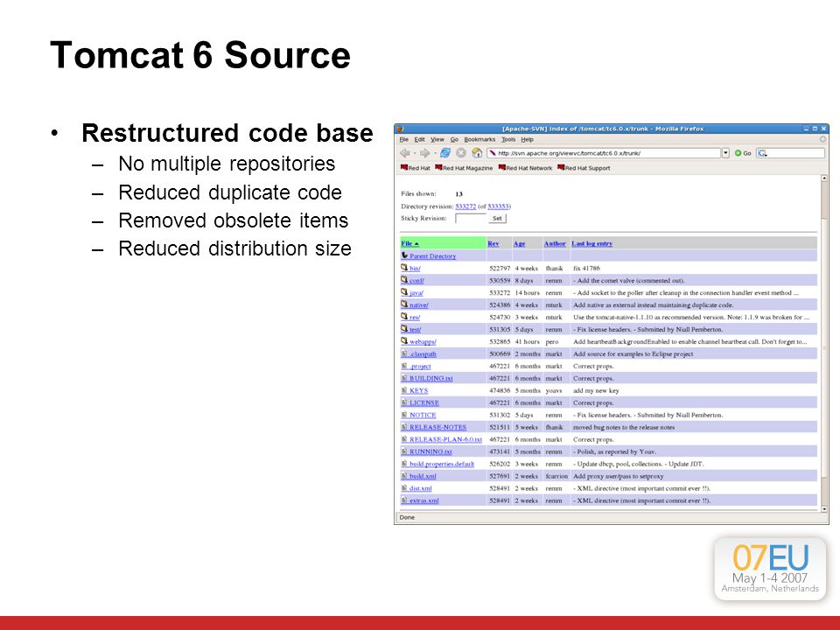
Task: Open the Red Hat Magazine bookmark
Action: (x=464, y=168)
